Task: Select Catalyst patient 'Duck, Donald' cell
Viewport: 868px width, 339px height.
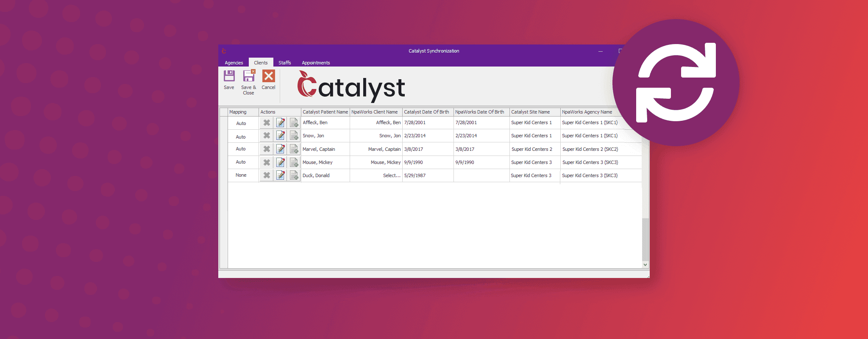Action: coord(325,175)
